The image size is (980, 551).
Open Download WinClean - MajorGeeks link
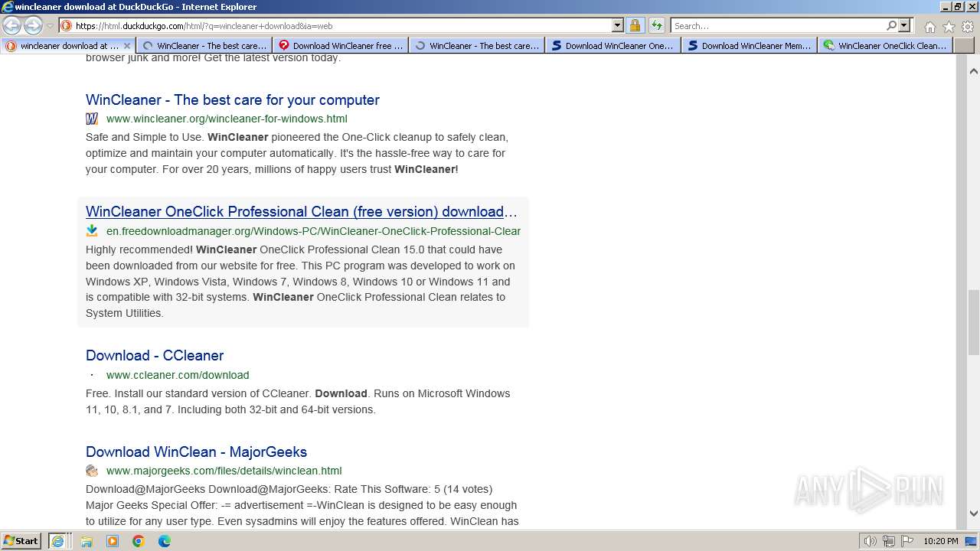(x=196, y=452)
